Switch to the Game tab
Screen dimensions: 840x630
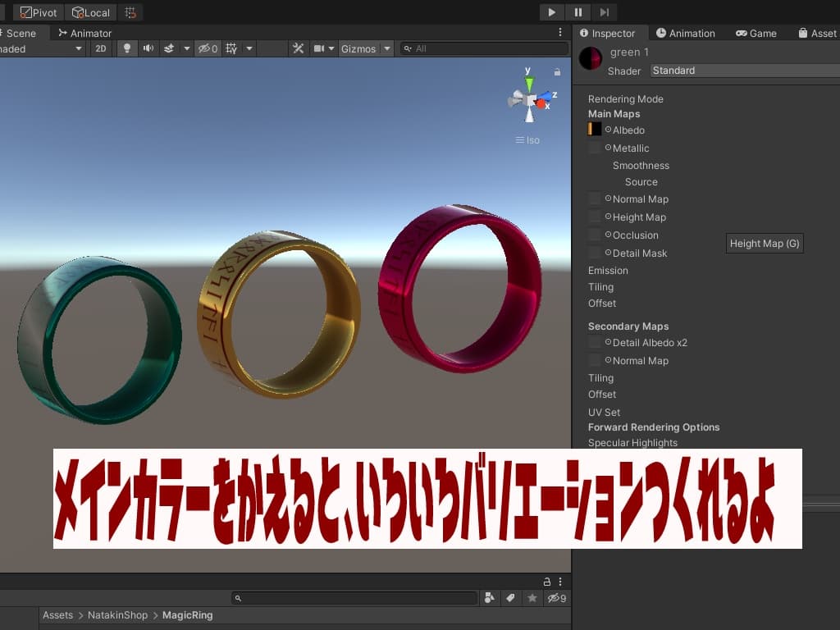click(756, 33)
